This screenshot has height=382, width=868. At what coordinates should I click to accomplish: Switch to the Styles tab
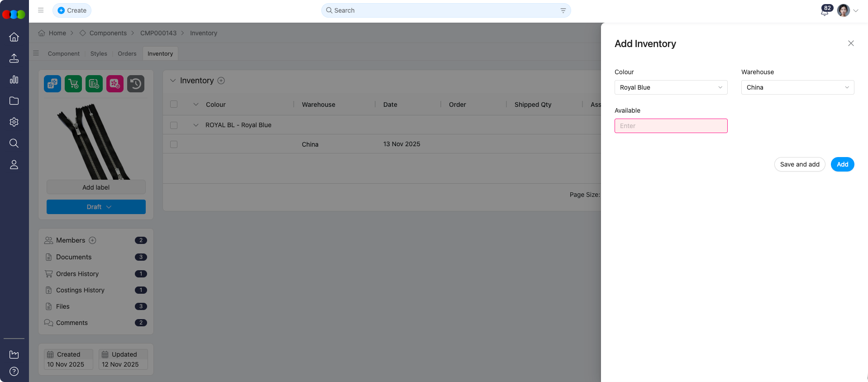(99, 53)
